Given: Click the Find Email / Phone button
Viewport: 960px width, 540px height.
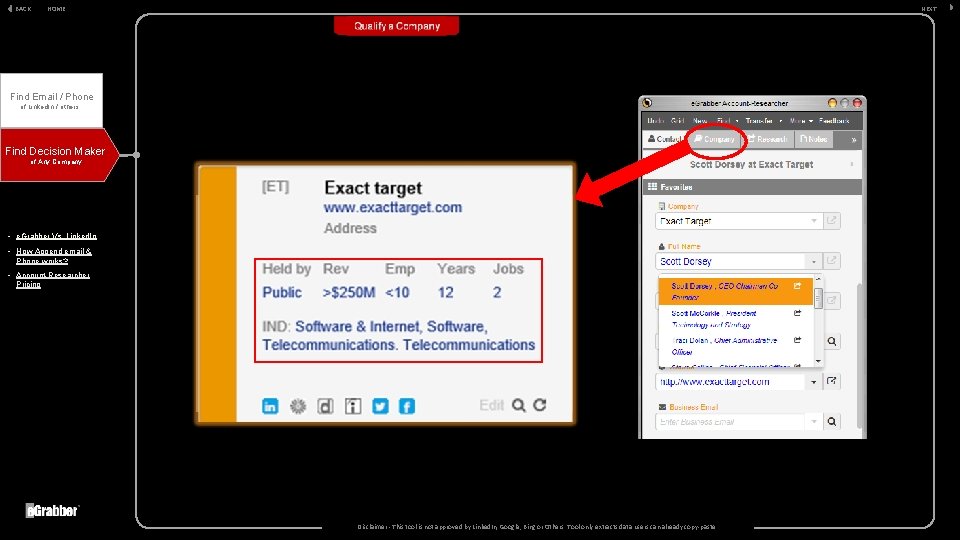Looking at the screenshot, I should click(51, 100).
